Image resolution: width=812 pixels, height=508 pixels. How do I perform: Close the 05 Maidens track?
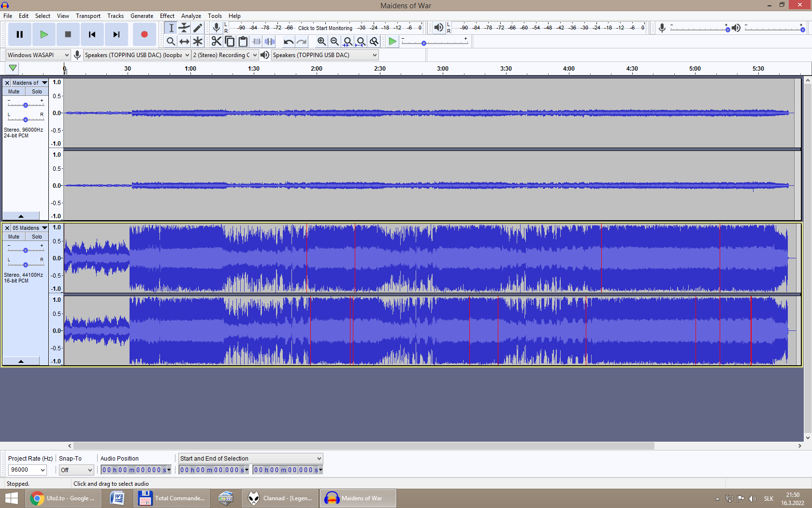pyautogui.click(x=7, y=228)
